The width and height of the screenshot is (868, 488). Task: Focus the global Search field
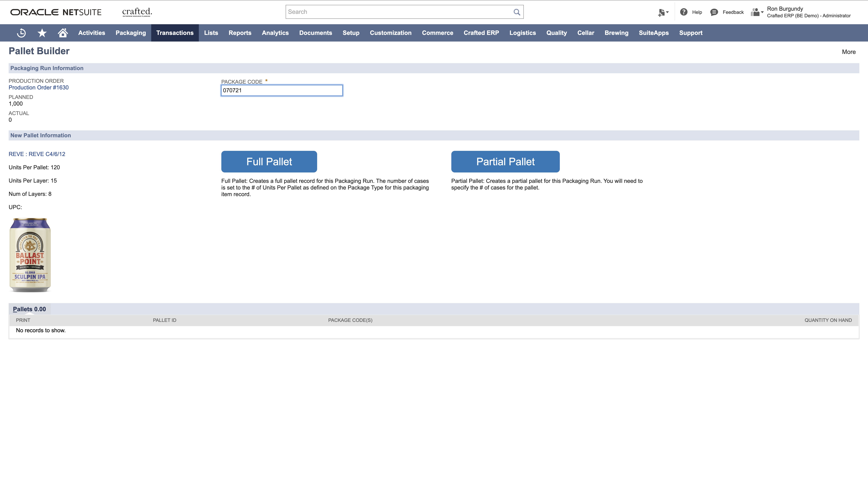pos(398,12)
